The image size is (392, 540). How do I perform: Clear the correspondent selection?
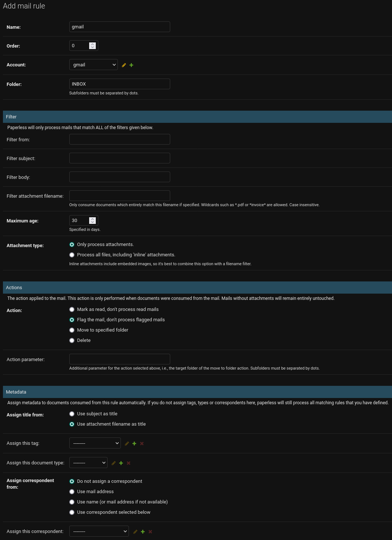pos(150,532)
